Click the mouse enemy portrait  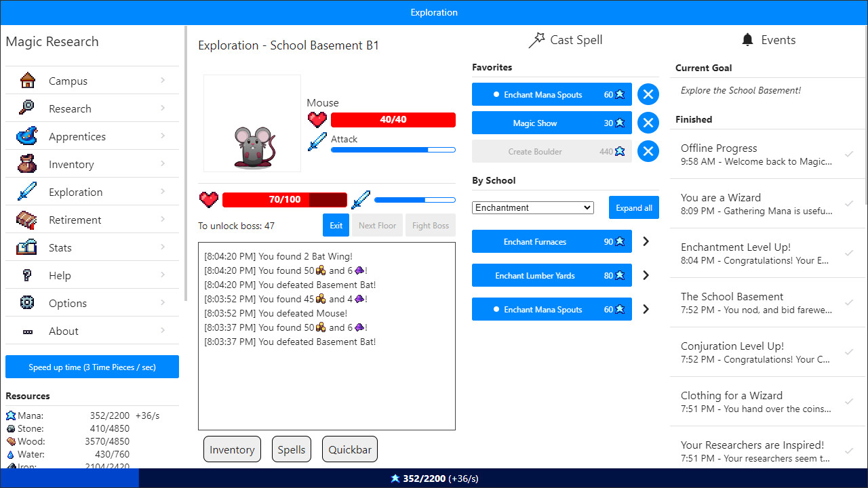252,123
